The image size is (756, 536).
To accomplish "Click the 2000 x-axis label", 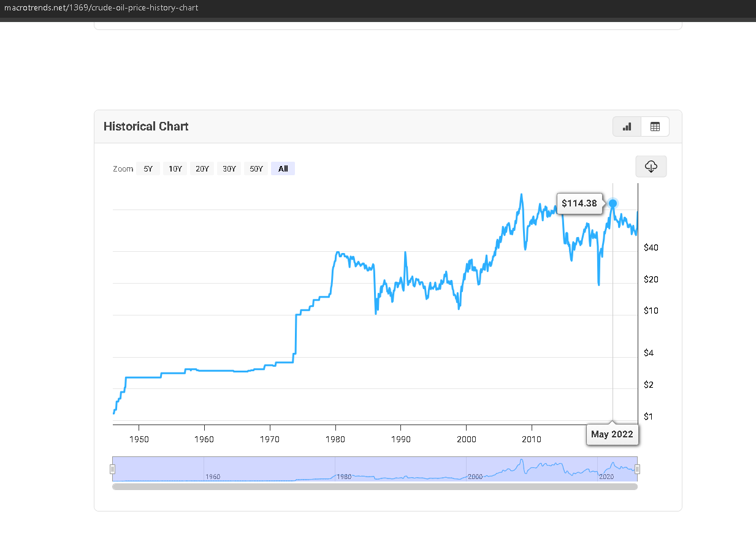I will click(x=467, y=439).
